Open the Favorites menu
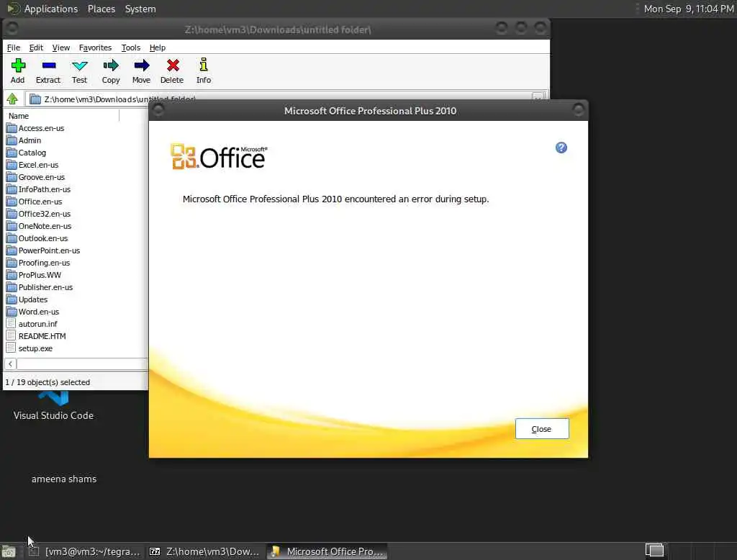 [x=95, y=48]
